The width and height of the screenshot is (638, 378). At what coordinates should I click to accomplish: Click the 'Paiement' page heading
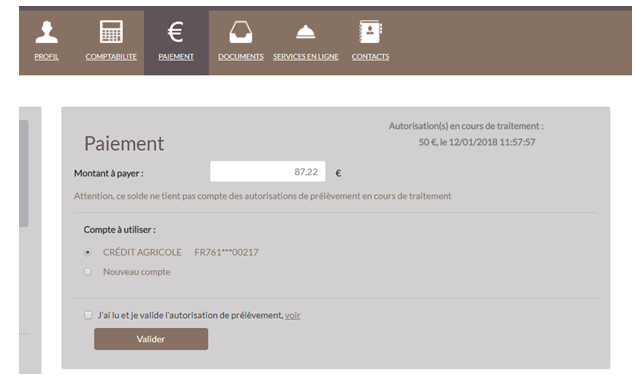(x=124, y=144)
